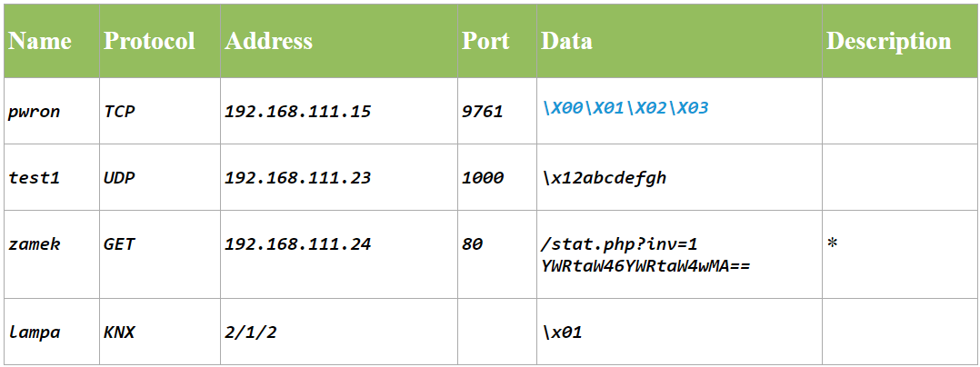The height and width of the screenshot is (367, 980).
Task: Click the port 9761 cell
Action: click(x=482, y=112)
